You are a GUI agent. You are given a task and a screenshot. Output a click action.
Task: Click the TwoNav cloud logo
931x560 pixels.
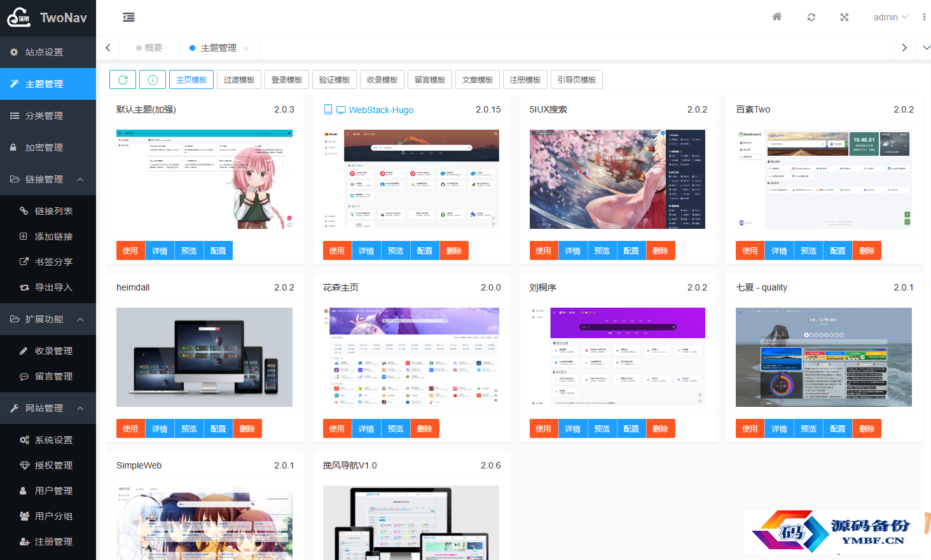pyautogui.click(x=18, y=17)
